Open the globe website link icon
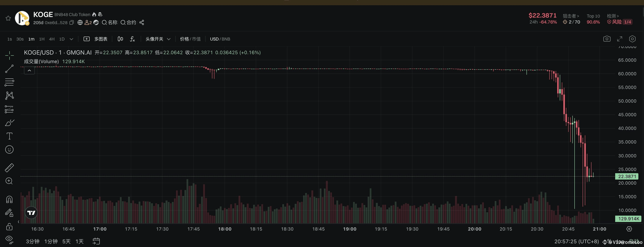This screenshot has height=247, width=644. 80,22
